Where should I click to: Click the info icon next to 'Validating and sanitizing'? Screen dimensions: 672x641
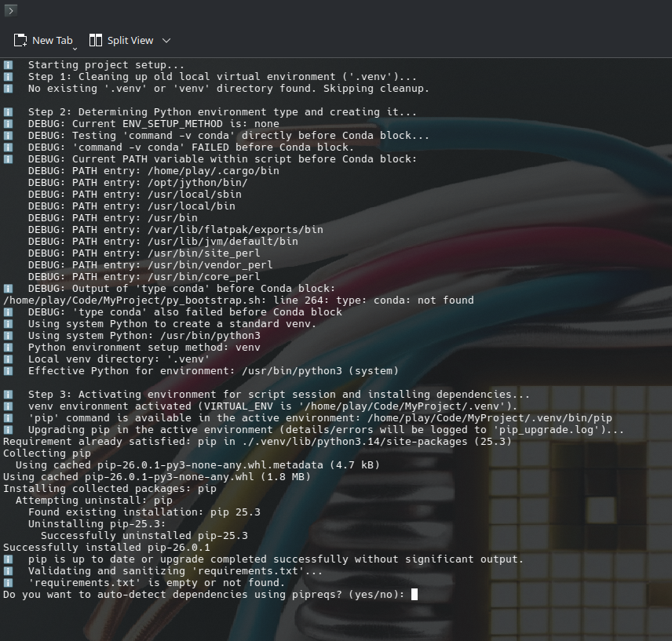click(x=8, y=570)
